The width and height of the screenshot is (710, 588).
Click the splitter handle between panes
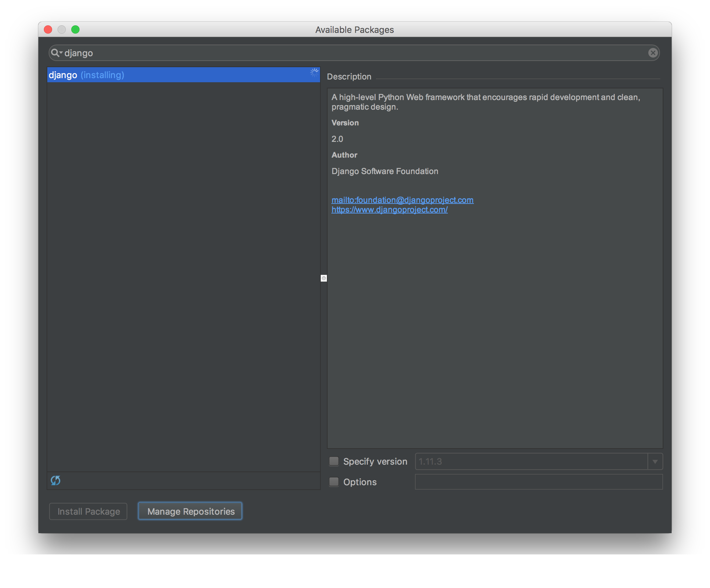(x=324, y=278)
